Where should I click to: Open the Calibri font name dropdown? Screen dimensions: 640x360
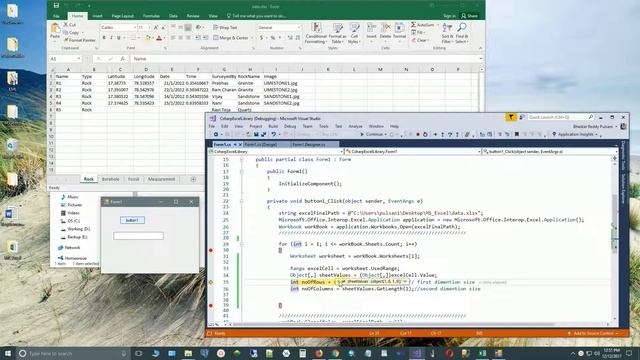tap(135, 27)
